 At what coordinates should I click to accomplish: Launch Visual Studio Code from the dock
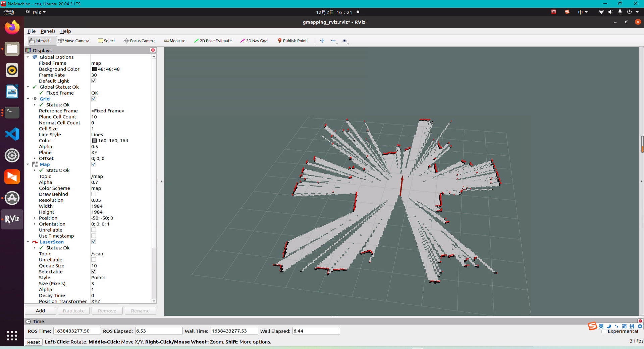12,134
